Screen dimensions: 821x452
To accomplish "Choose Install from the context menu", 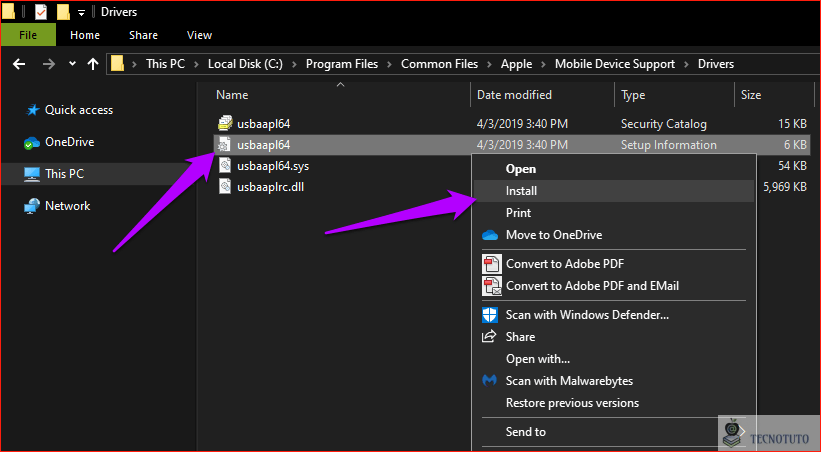I will pyautogui.click(x=614, y=191).
